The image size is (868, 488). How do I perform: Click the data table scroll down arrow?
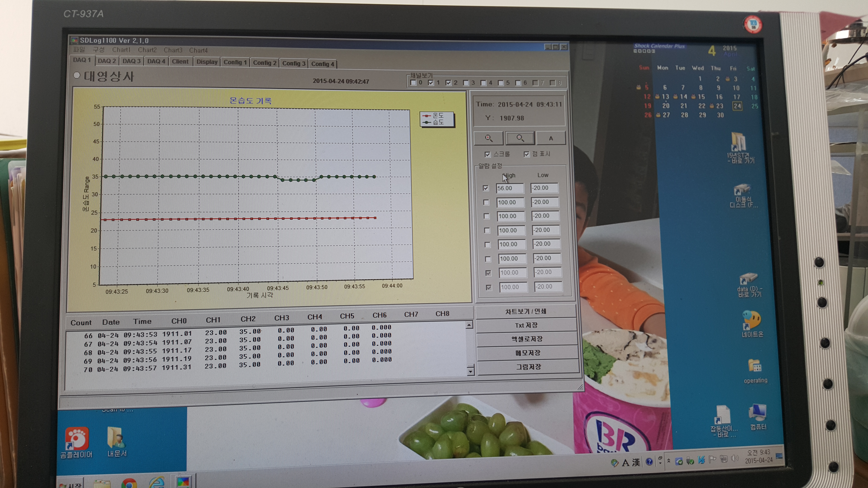coord(470,372)
